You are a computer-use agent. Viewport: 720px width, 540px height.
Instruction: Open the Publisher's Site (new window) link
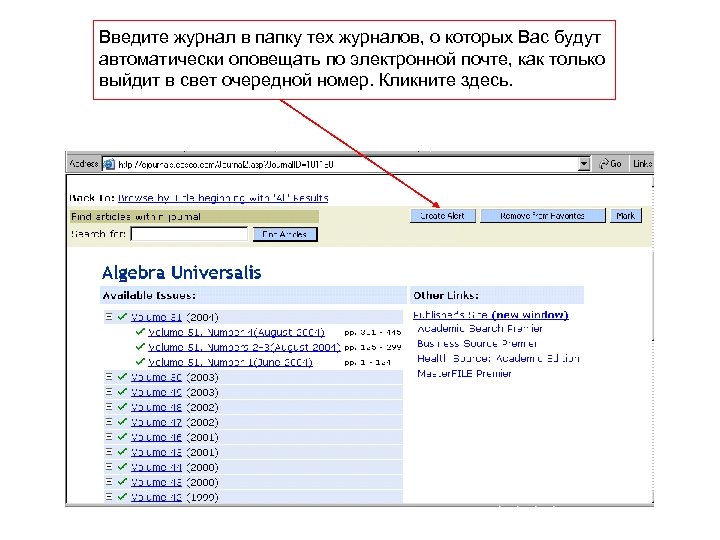click(x=490, y=315)
